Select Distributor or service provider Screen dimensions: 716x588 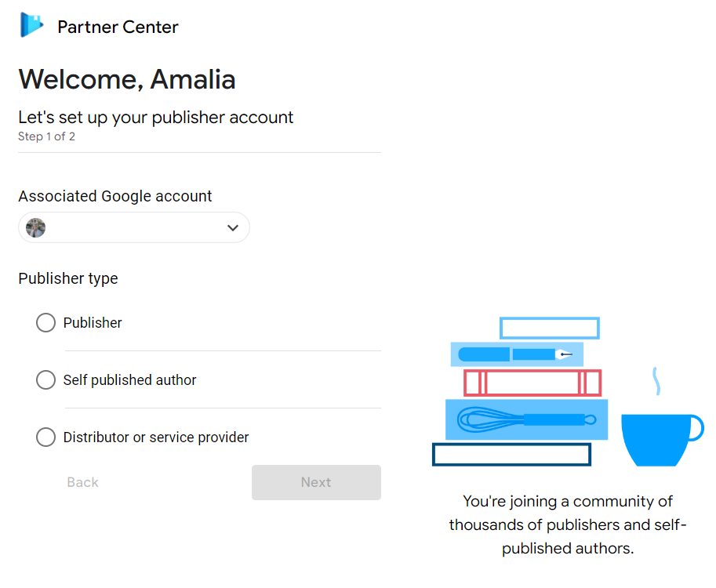[x=45, y=437]
